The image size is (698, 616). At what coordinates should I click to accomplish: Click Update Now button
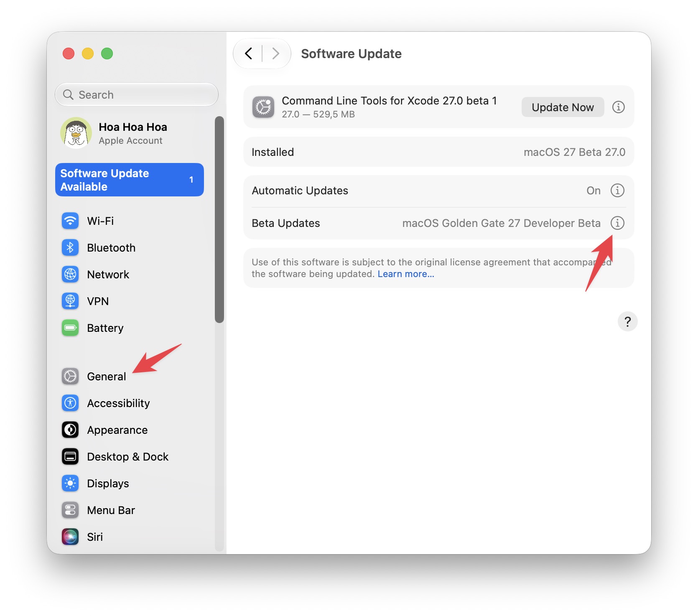[563, 107]
